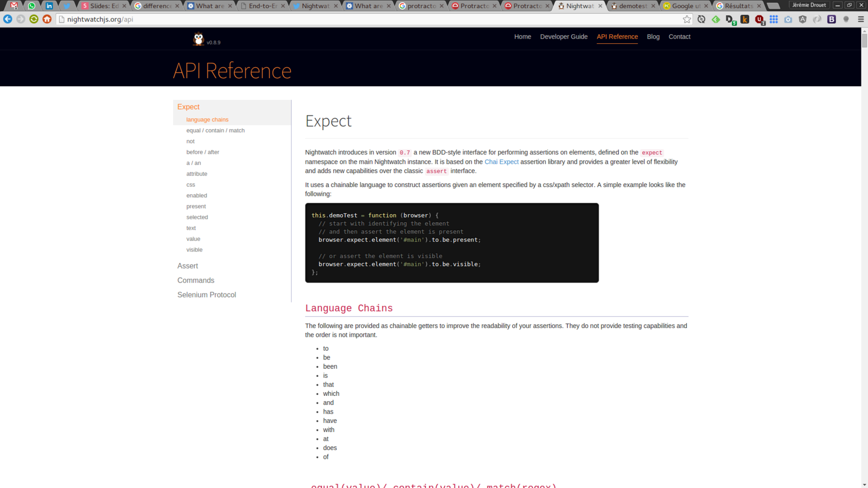Select 'equal / contain / match' sidebar item

[215, 130]
